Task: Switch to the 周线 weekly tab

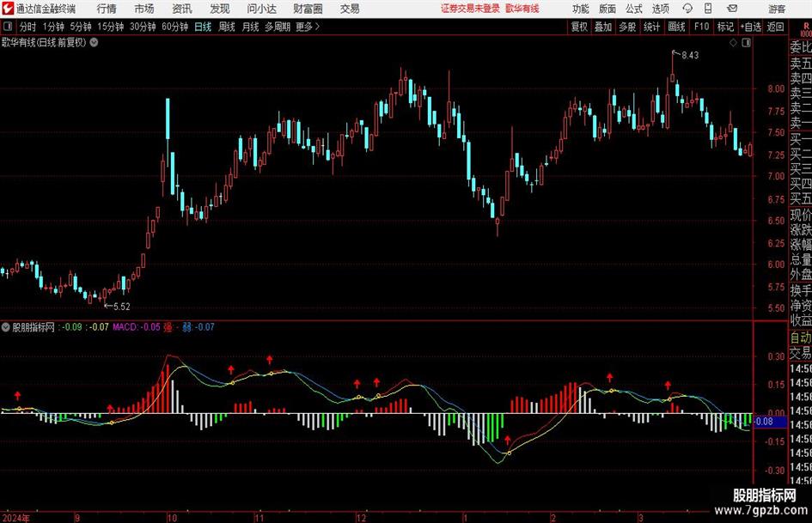Action: pyautogui.click(x=226, y=27)
